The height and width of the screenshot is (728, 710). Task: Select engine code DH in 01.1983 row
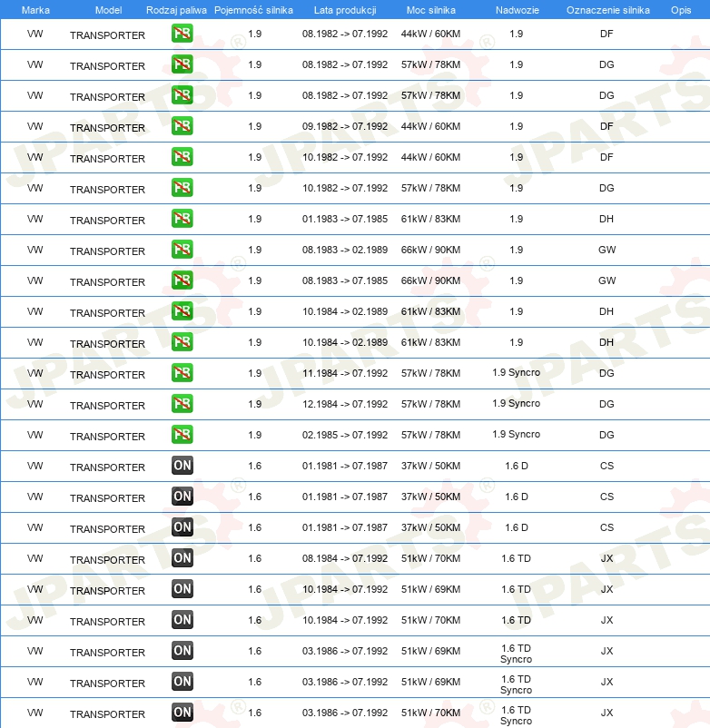tap(606, 219)
